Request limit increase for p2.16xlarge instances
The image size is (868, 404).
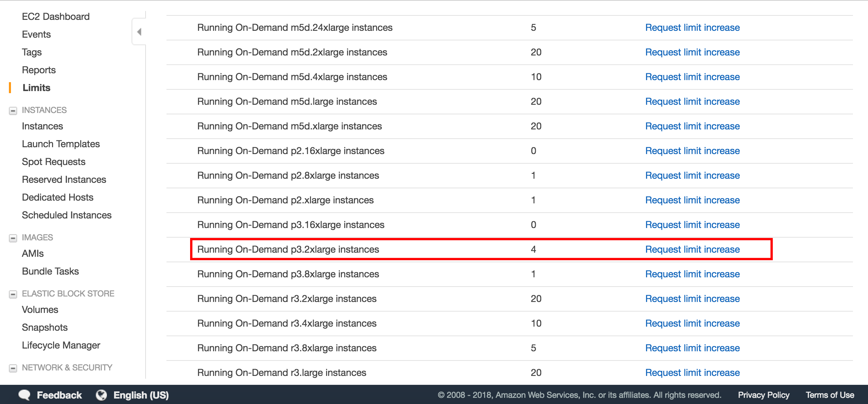[x=692, y=151]
